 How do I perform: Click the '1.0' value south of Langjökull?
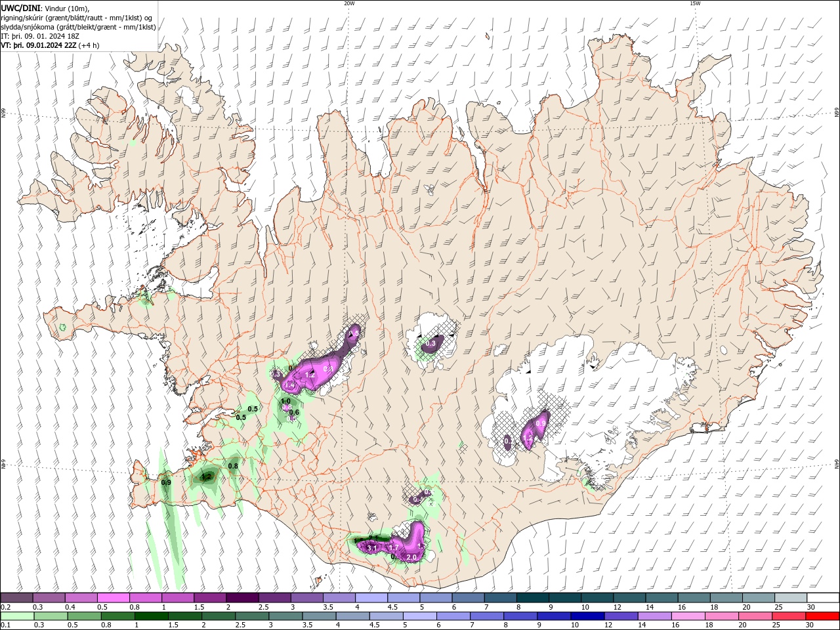click(285, 401)
